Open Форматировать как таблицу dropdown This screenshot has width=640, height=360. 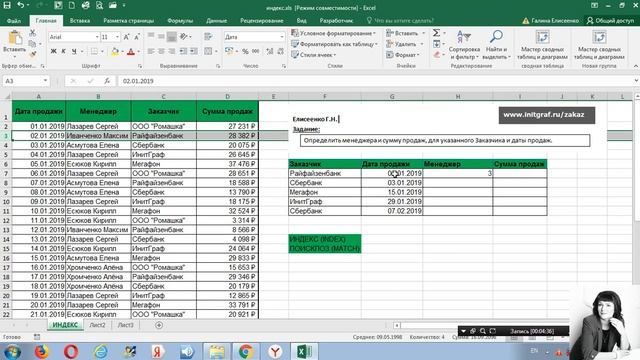pos(335,44)
